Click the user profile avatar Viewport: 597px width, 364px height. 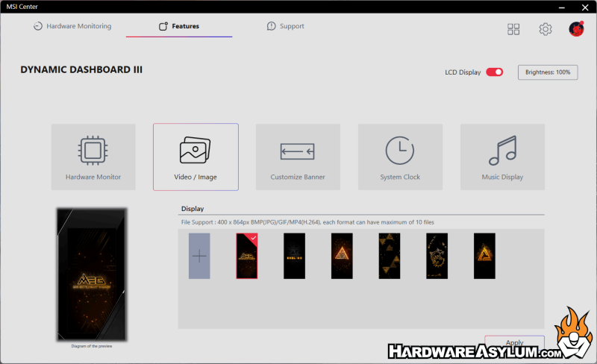tap(576, 29)
